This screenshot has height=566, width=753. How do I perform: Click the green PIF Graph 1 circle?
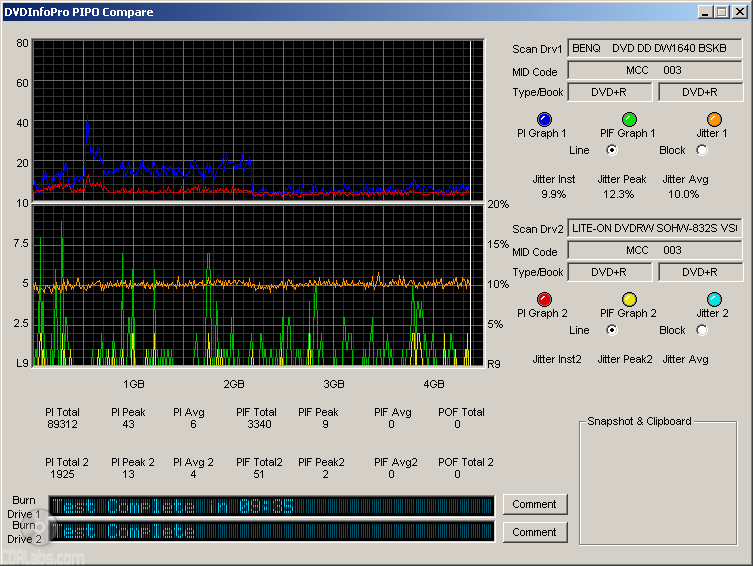pos(630,120)
